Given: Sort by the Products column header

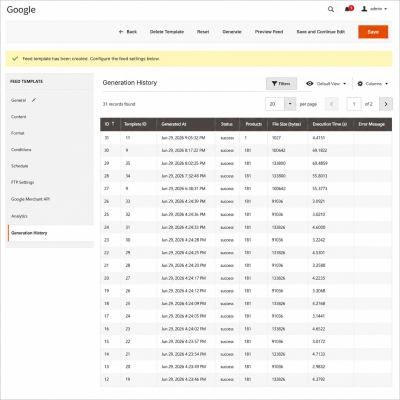Looking at the screenshot, I should click(254, 124).
